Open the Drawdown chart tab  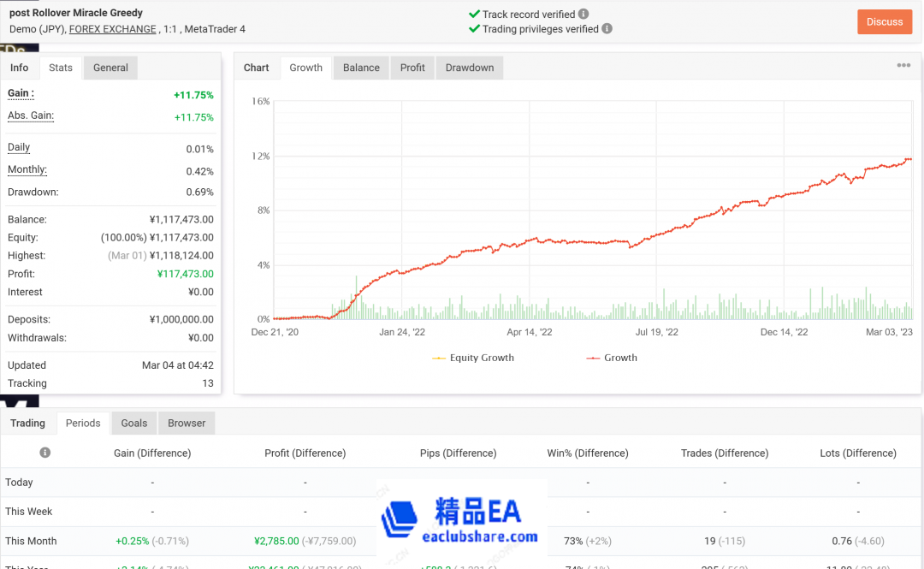click(x=470, y=68)
